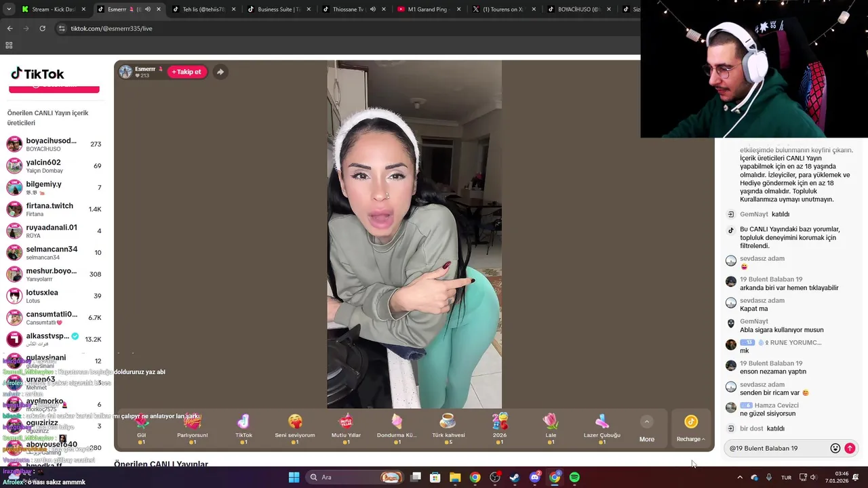Change TUR keyboard language
This screenshot has height=488, width=868.
pyautogui.click(x=786, y=477)
